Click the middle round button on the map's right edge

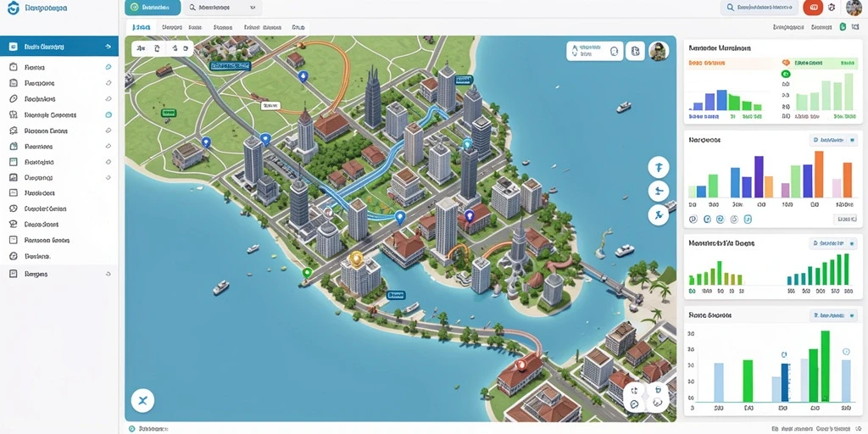click(x=658, y=191)
